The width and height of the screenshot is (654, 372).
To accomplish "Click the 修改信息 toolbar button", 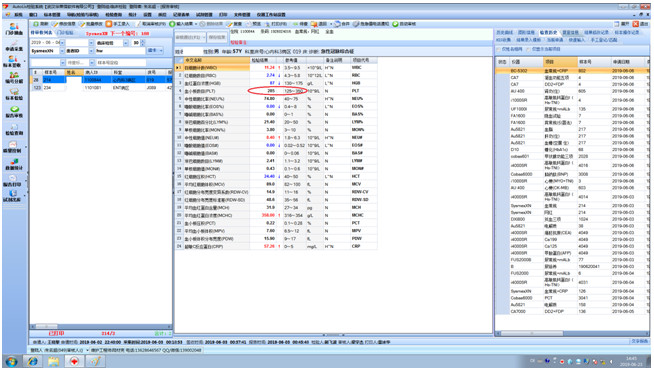I will 64,24.
